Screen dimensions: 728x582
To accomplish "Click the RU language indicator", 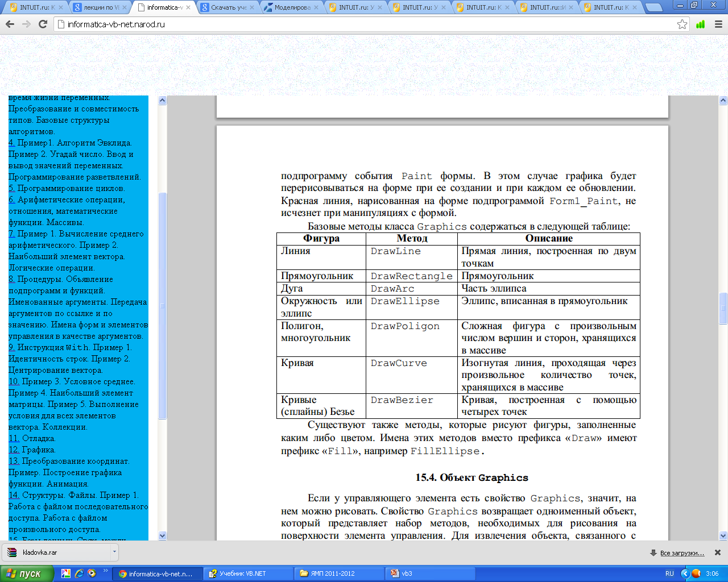I will pos(669,573).
